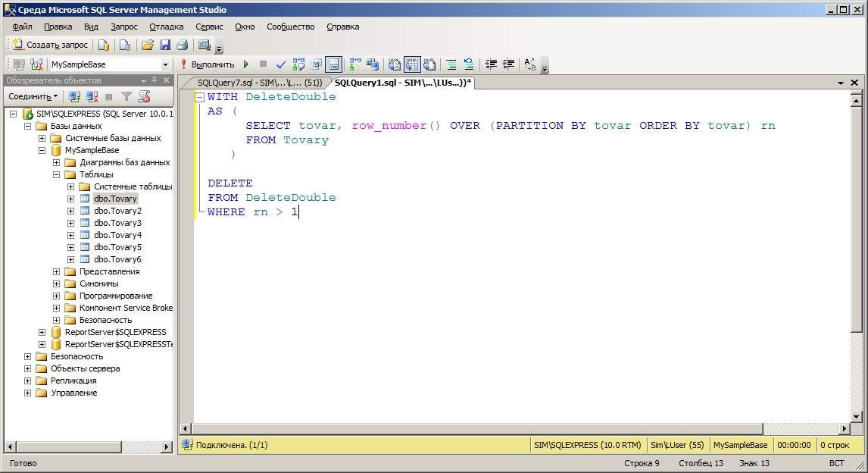
Task: Uncomment the selected lines
Action: [x=469, y=64]
